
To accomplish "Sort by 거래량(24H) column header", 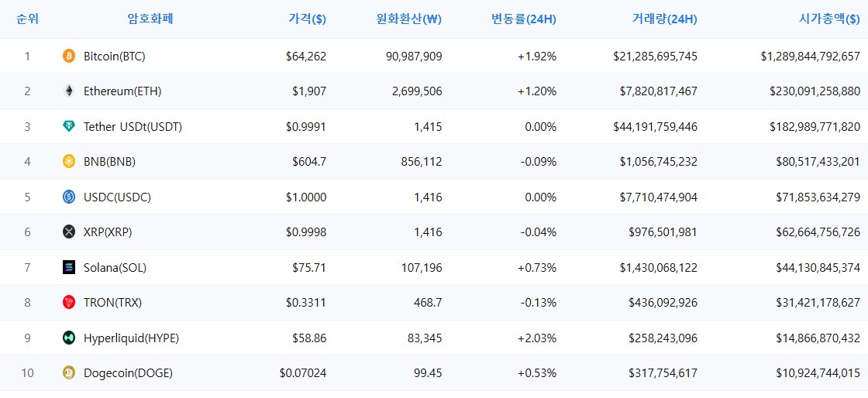I will [665, 19].
